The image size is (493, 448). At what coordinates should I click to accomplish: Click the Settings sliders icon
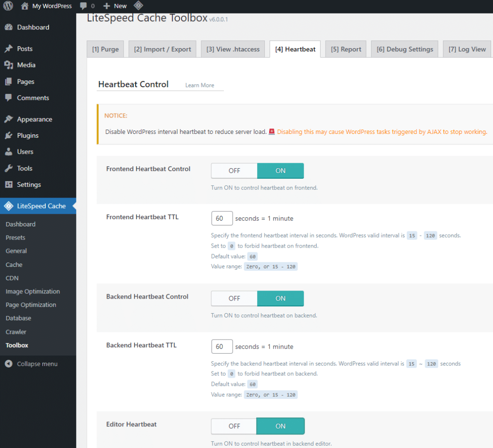(x=9, y=184)
